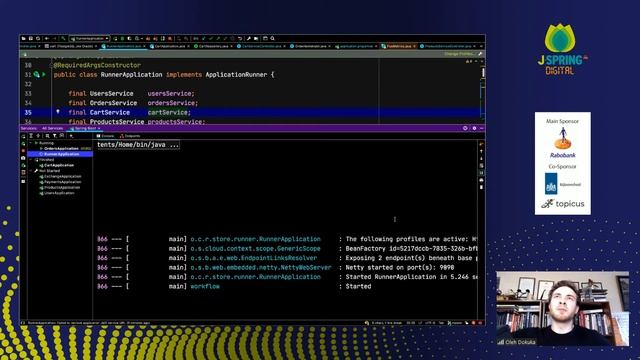
Task: Click the status bar message at bottom left
Action: point(89,323)
